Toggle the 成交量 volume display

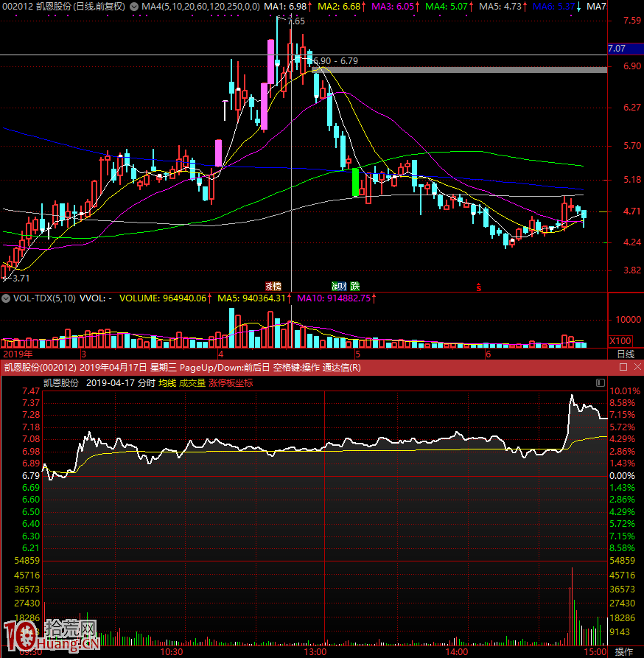[192, 383]
